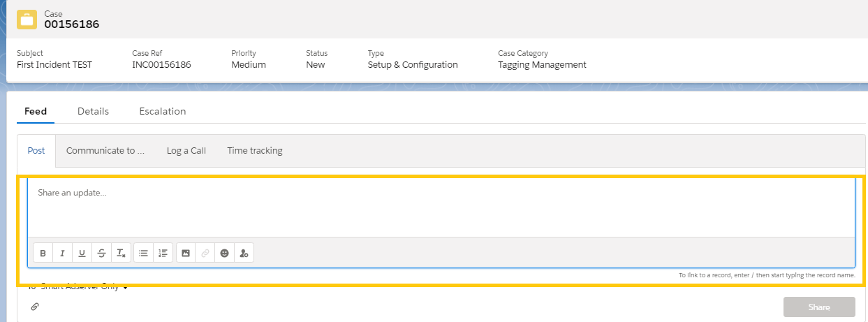
Task: Click the remove formatting icon
Action: [121, 253]
